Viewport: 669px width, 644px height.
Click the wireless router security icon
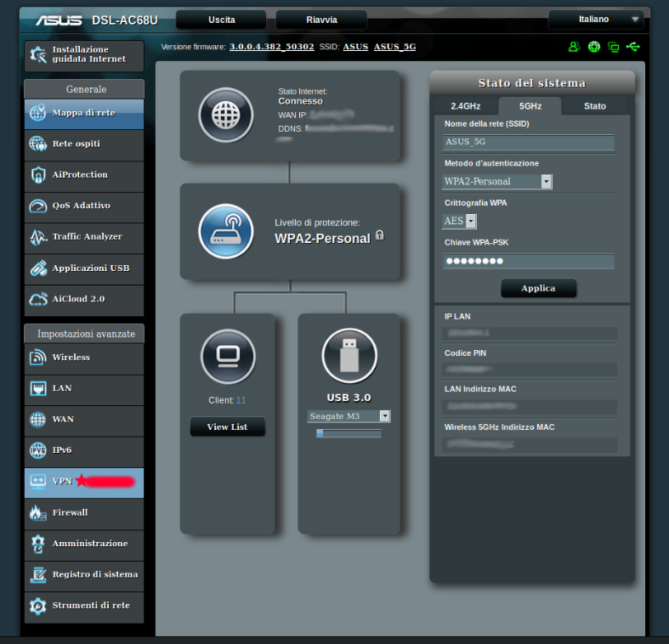point(226,231)
